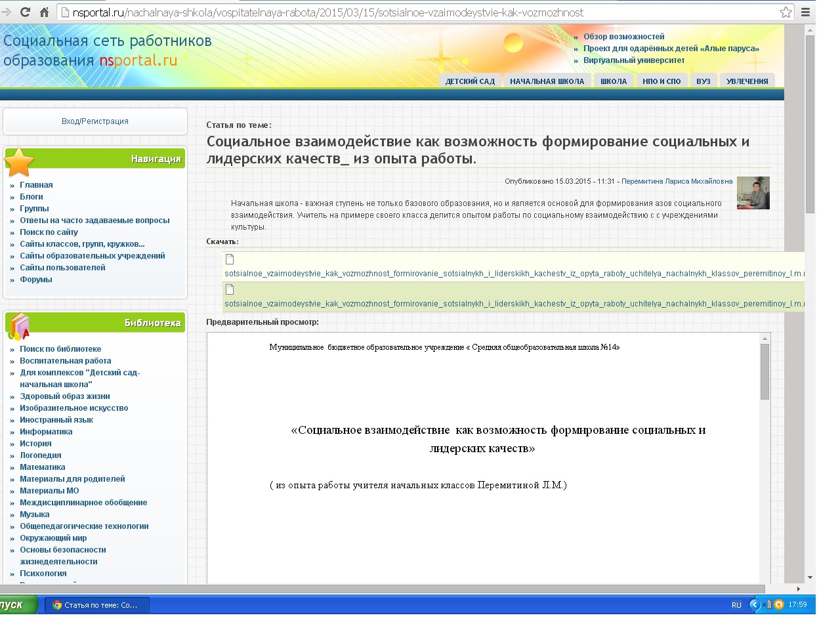This screenshot has width=840, height=630.
Task: Open Группы in navigation
Action: point(34,209)
